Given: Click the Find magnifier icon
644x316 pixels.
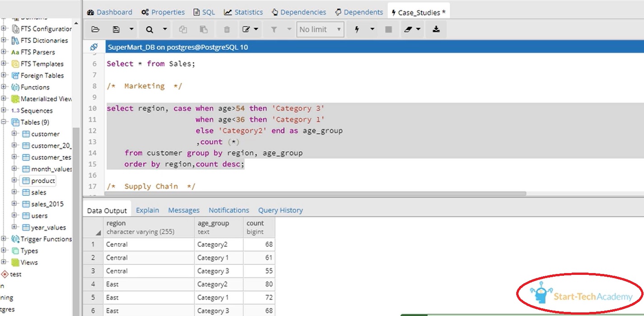Looking at the screenshot, I should pos(149,29).
